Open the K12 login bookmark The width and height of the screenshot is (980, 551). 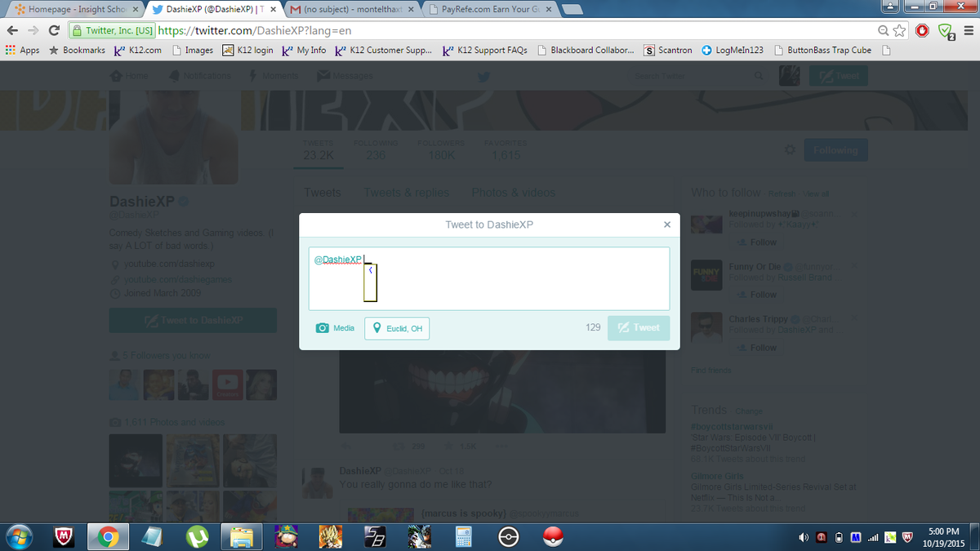248,50
